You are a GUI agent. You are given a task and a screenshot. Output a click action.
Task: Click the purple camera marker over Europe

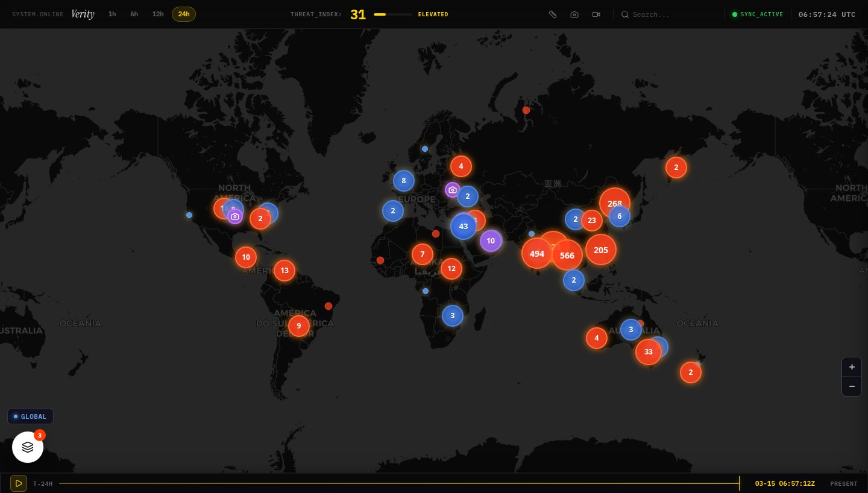(x=453, y=190)
